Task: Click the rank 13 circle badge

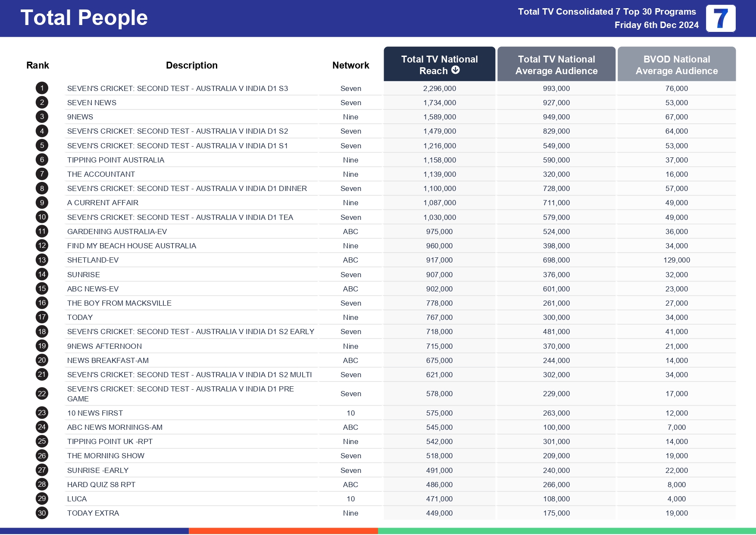Action: click(42, 260)
